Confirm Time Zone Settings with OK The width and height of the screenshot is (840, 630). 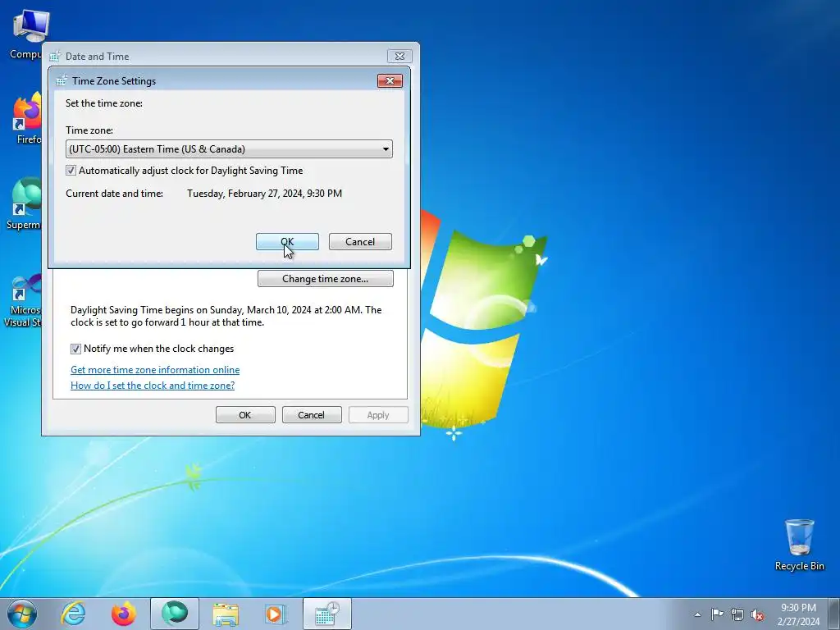pyautogui.click(x=287, y=242)
